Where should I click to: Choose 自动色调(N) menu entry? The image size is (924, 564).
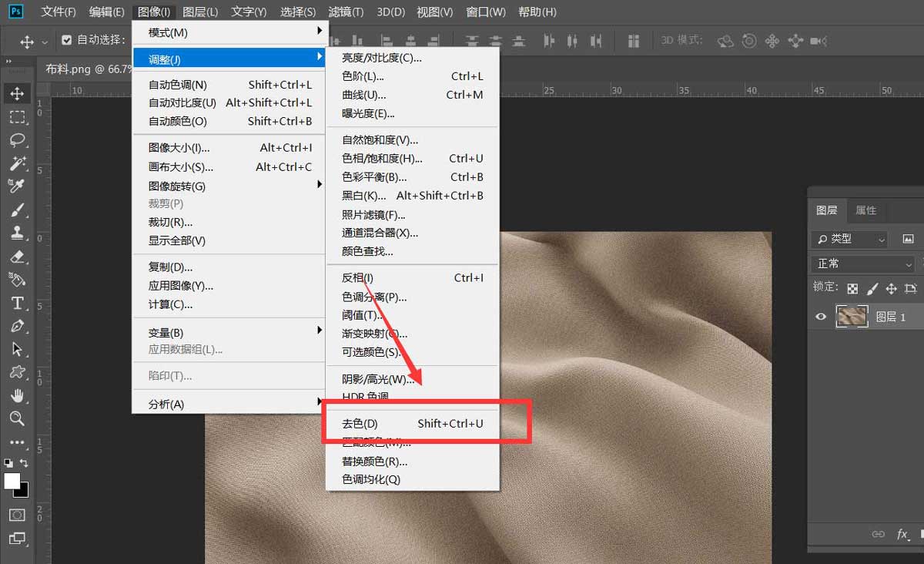230,85
